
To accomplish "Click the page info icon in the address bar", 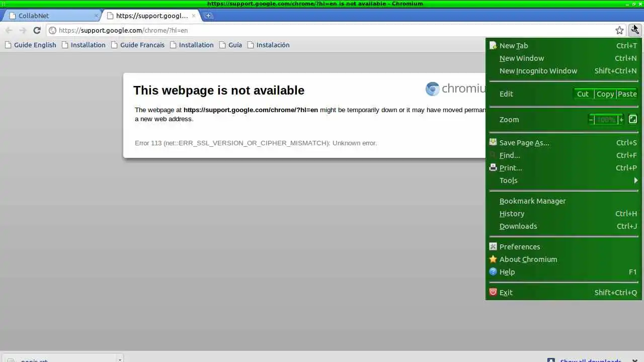I will click(52, 30).
